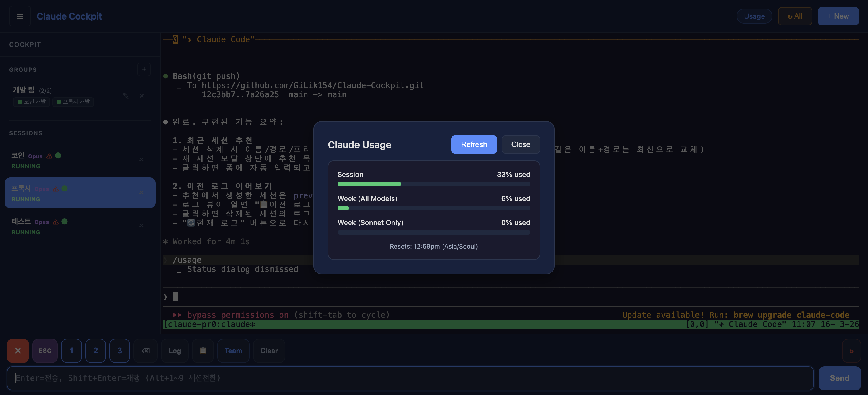Click the green status dot on 테스트 session
Screen dimensions: 868x395
click(x=65, y=221)
